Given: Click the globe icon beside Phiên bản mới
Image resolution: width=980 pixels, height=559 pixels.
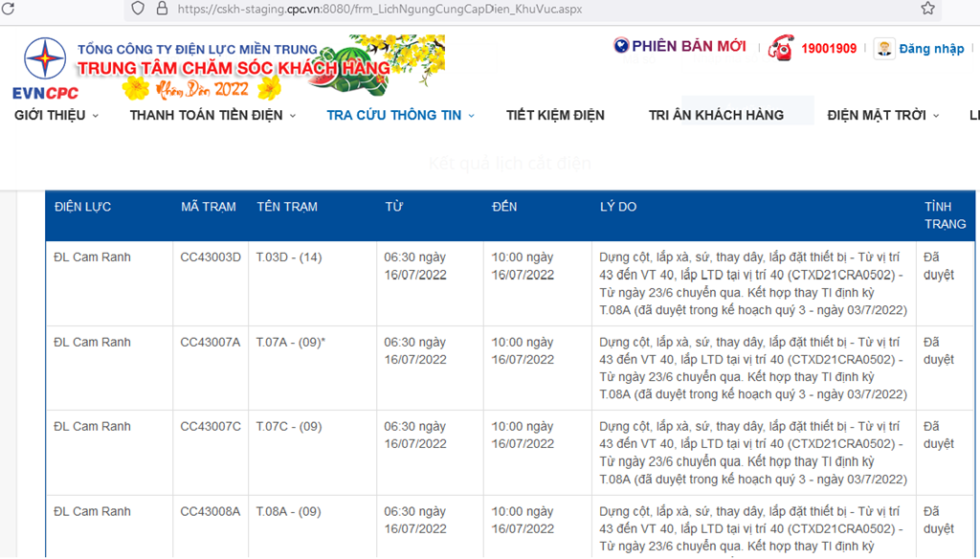Looking at the screenshot, I should click(x=621, y=46).
